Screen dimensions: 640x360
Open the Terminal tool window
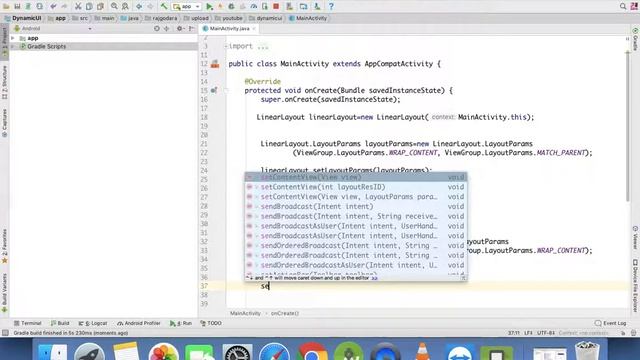click(27, 323)
